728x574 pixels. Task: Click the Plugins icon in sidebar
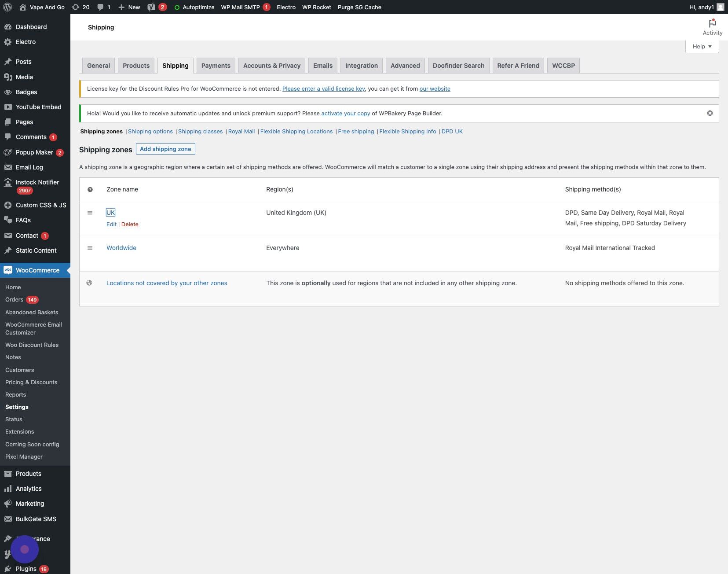pos(8,569)
